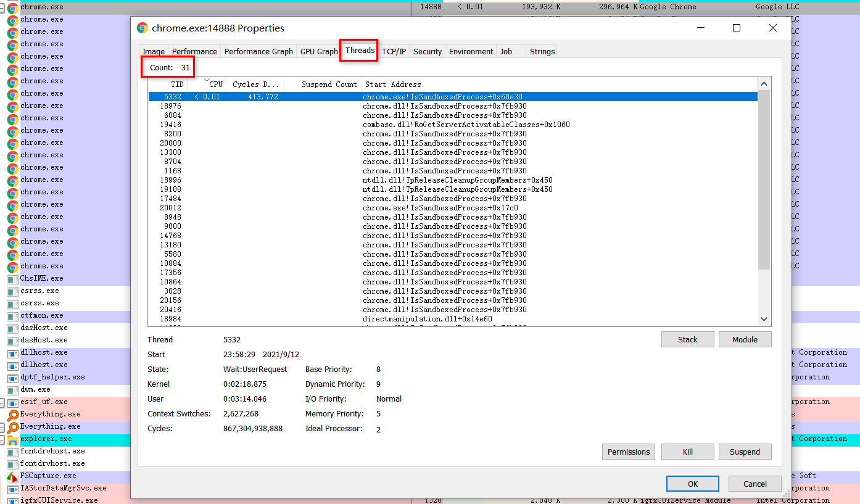Image resolution: width=860 pixels, height=504 pixels.
Task: Kill the selected thread
Action: pos(687,452)
